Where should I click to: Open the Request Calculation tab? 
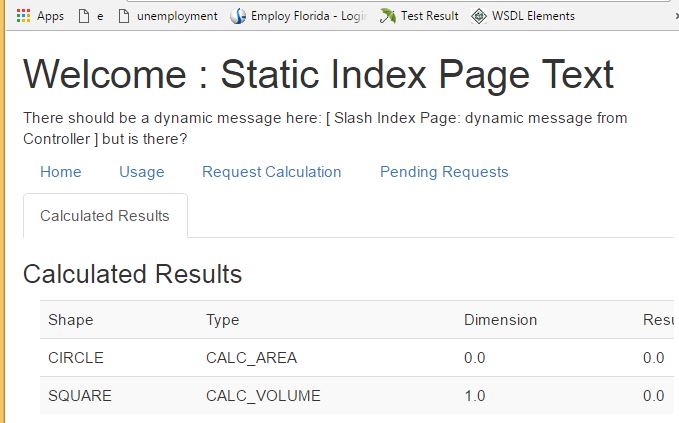point(271,172)
